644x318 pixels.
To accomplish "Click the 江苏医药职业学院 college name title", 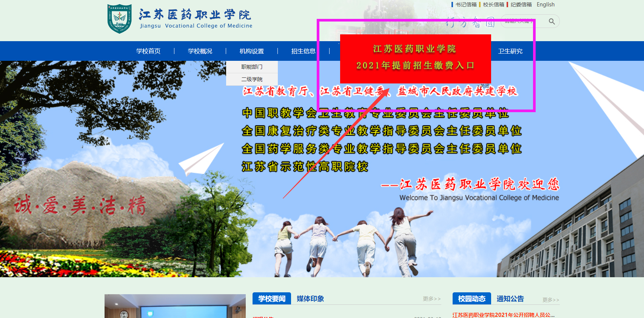I will (x=195, y=15).
